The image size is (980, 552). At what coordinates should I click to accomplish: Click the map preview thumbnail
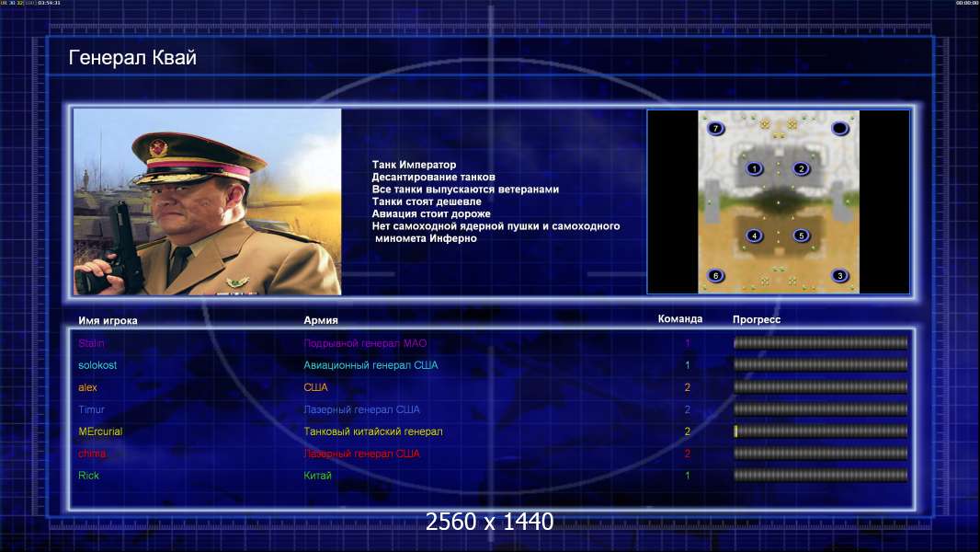pos(778,201)
